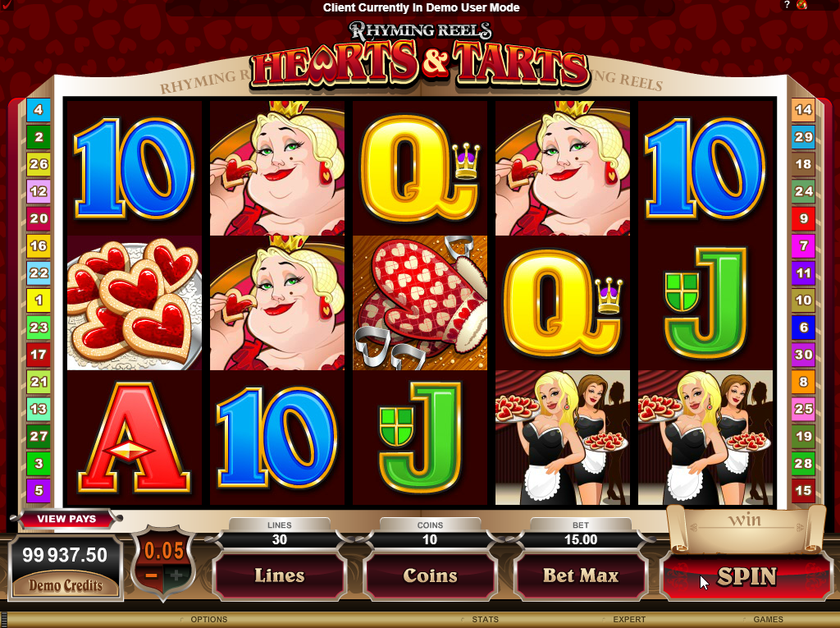Open the Games menu
840x628 pixels.
768,620
